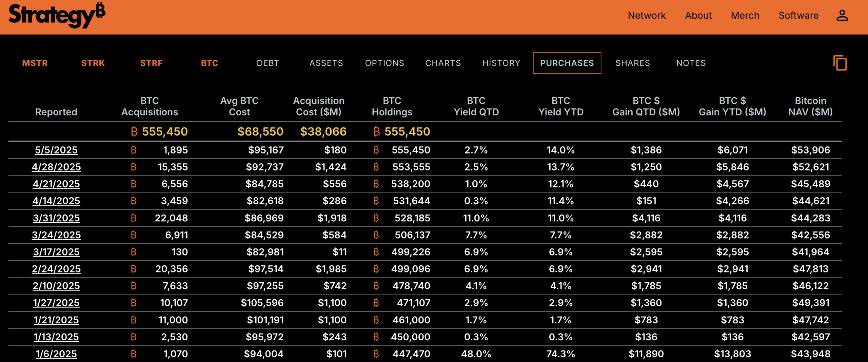Open the 3/17/2025 report link
The image size is (868, 362).
coord(56,252)
